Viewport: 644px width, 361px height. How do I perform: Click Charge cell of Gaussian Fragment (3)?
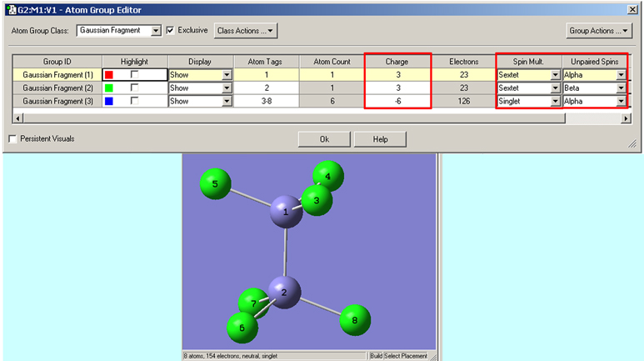397,101
